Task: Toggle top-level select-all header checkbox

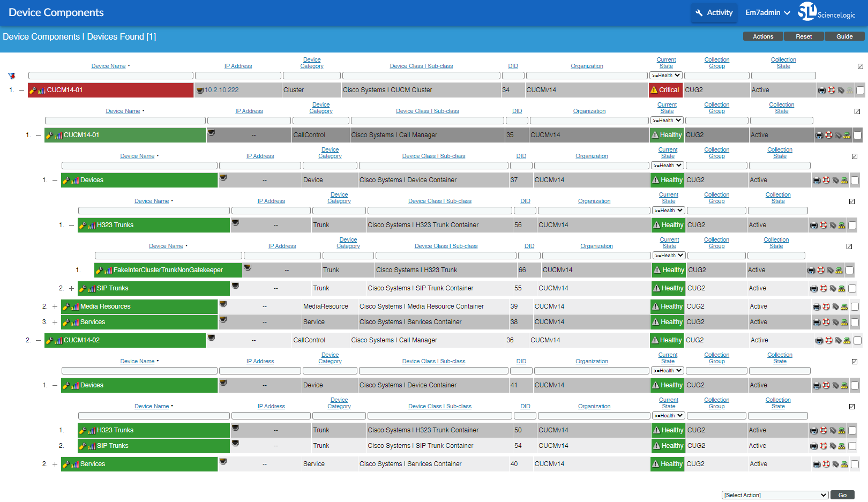Action: coord(860,66)
